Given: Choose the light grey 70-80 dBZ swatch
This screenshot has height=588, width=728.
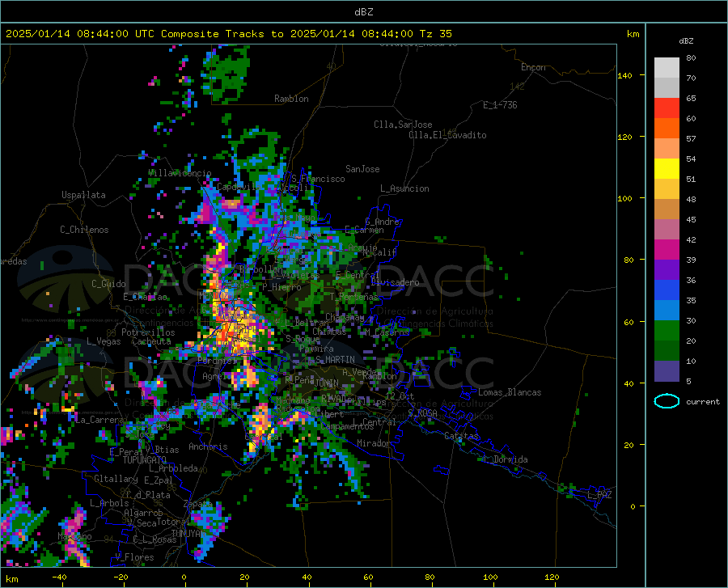Looking at the screenshot, I should (667, 68).
